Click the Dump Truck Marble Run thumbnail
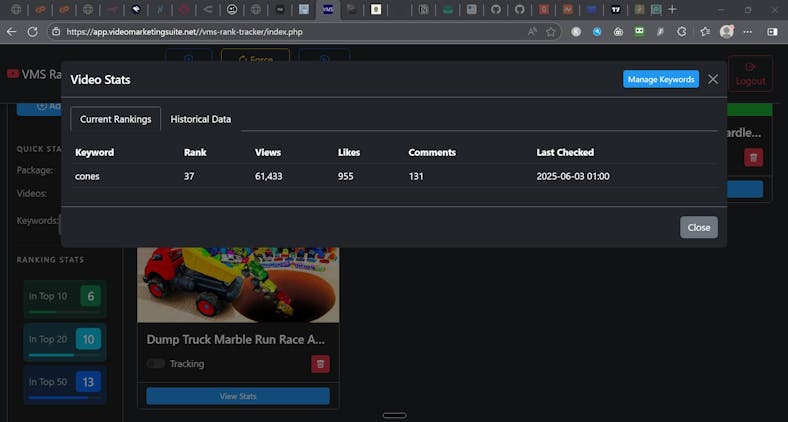The image size is (788, 422). [238, 284]
